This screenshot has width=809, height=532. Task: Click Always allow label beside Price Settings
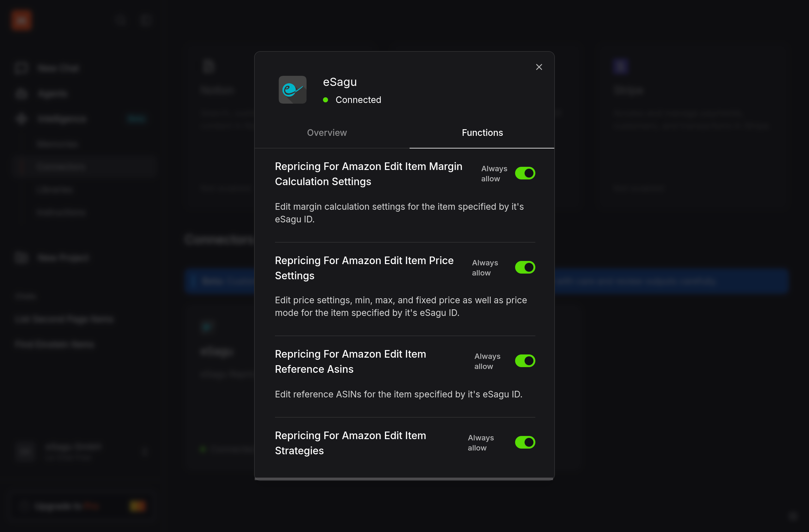point(484,268)
